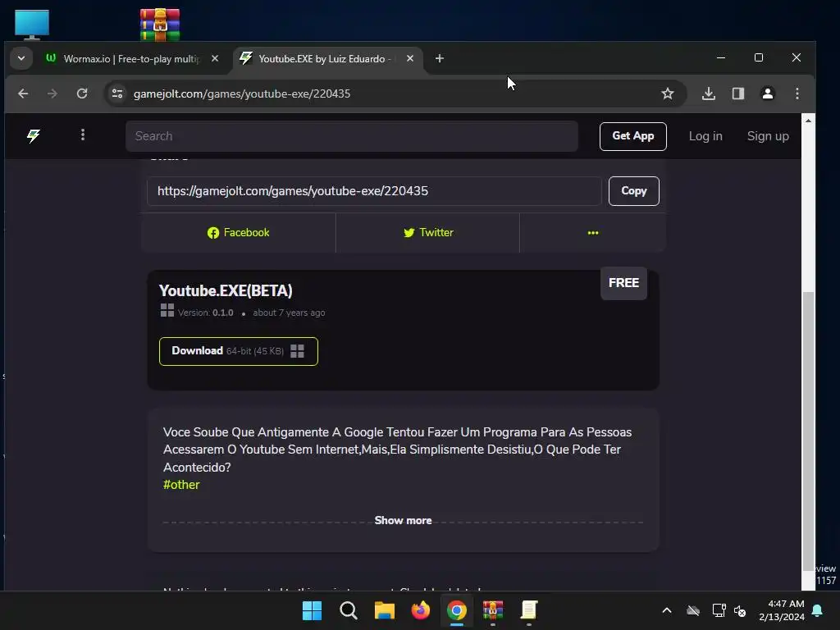
Task: Click the Sign up link
Action: 768,136
